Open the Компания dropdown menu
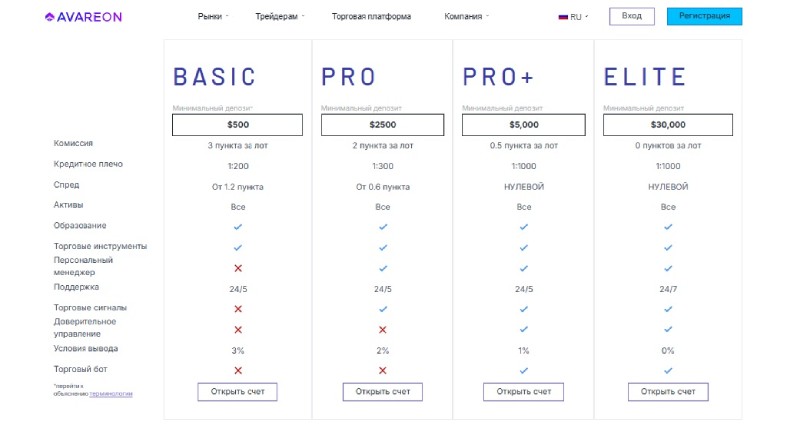800x435 pixels. pos(466,16)
